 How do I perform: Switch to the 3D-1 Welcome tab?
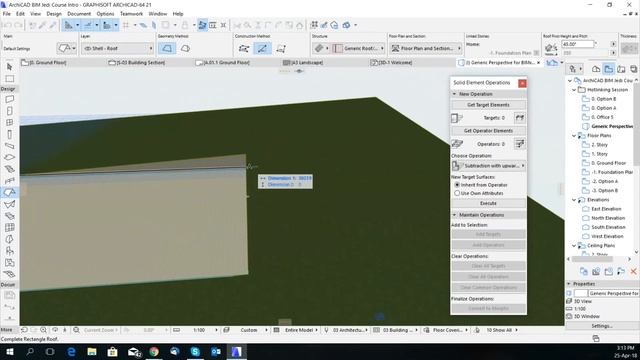pos(391,62)
